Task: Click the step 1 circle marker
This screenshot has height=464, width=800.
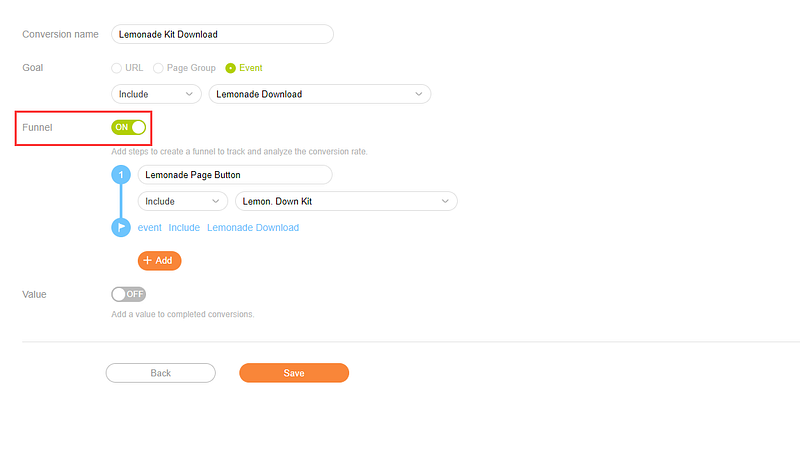Action: pos(121,175)
